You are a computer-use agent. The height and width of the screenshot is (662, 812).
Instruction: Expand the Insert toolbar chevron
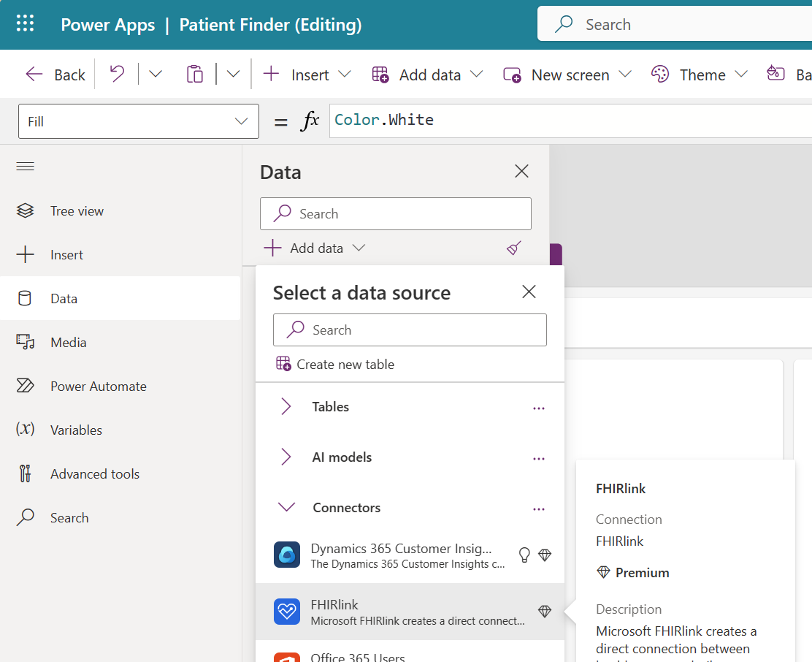pos(345,74)
